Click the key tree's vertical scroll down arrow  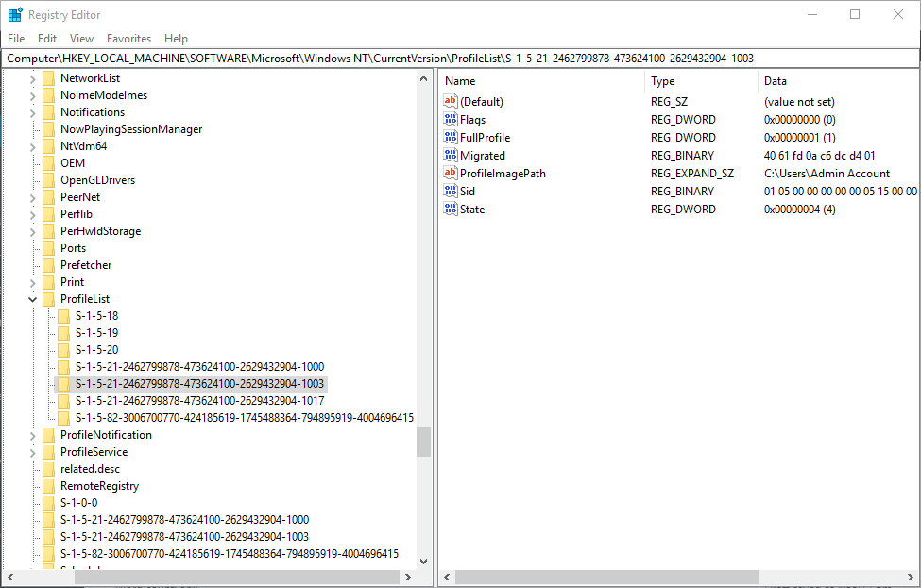point(423,562)
